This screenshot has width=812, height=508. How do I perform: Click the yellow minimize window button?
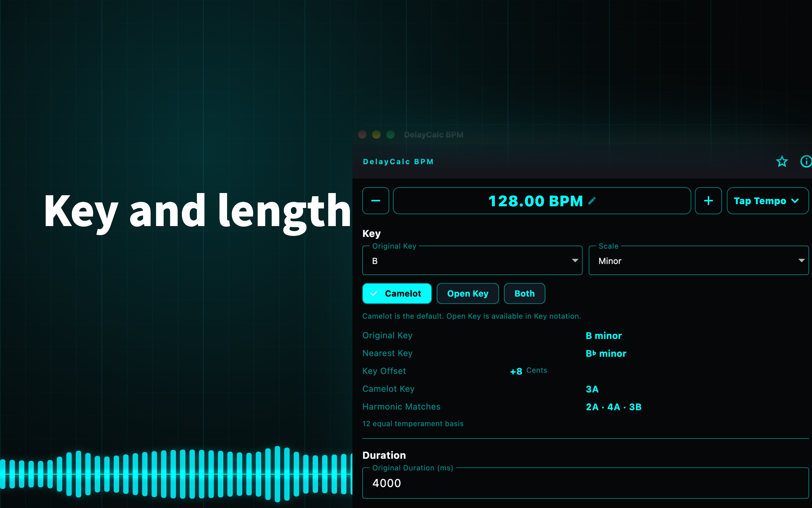click(376, 135)
